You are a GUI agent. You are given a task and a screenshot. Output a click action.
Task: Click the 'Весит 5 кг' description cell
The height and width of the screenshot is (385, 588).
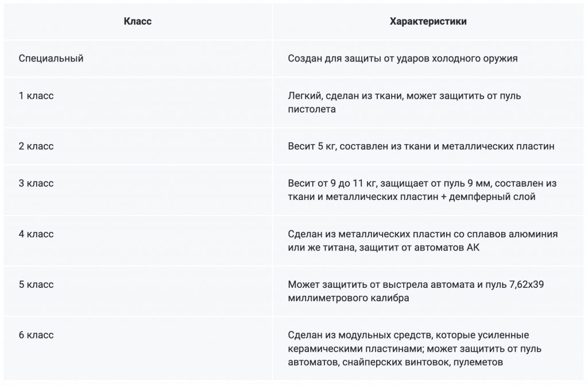pos(428,147)
